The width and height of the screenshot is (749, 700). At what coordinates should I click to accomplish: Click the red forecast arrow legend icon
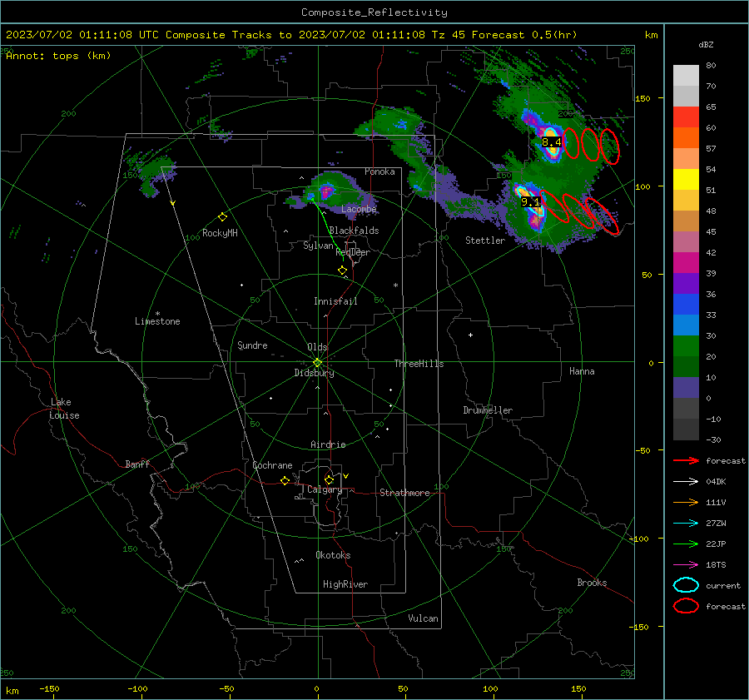pos(686,460)
